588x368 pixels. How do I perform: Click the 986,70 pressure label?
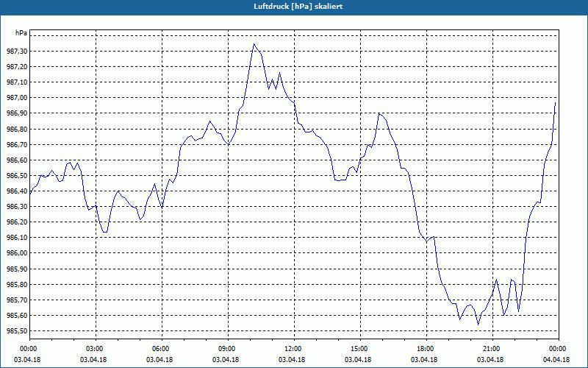pos(17,144)
